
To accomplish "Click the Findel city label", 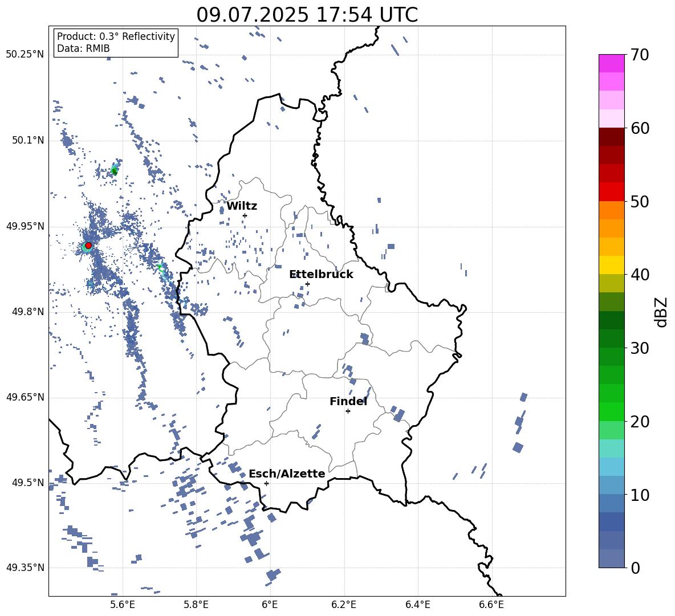I will [x=348, y=401].
